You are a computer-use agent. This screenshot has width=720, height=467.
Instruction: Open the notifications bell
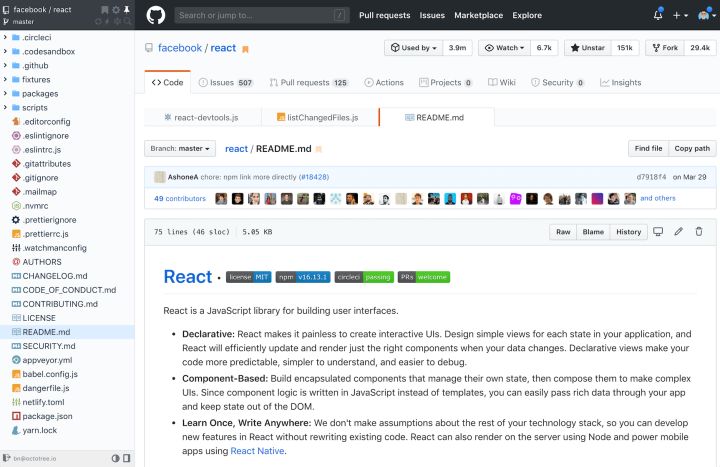tap(658, 15)
